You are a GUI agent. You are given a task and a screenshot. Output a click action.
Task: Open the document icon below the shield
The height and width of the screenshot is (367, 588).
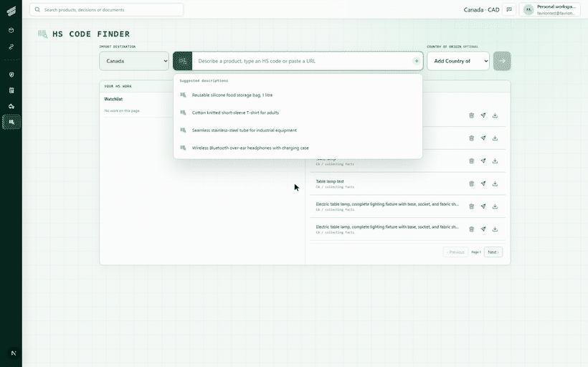[x=11, y=90]
